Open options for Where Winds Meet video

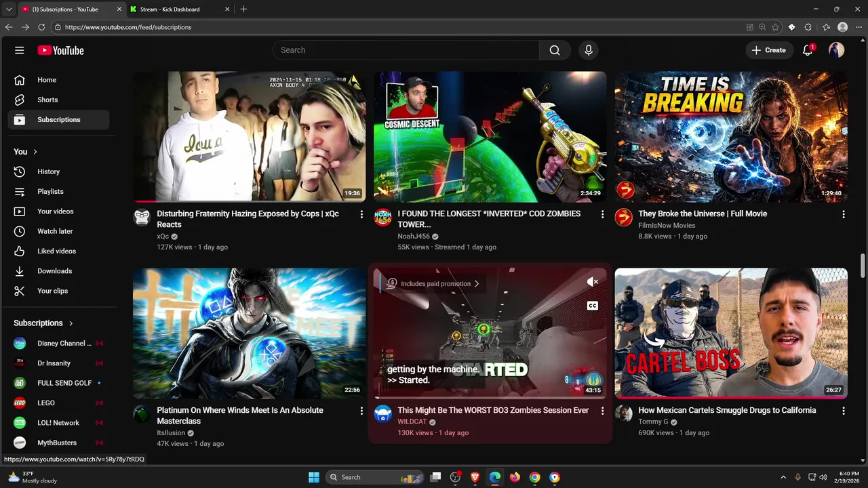coord(361,411)
